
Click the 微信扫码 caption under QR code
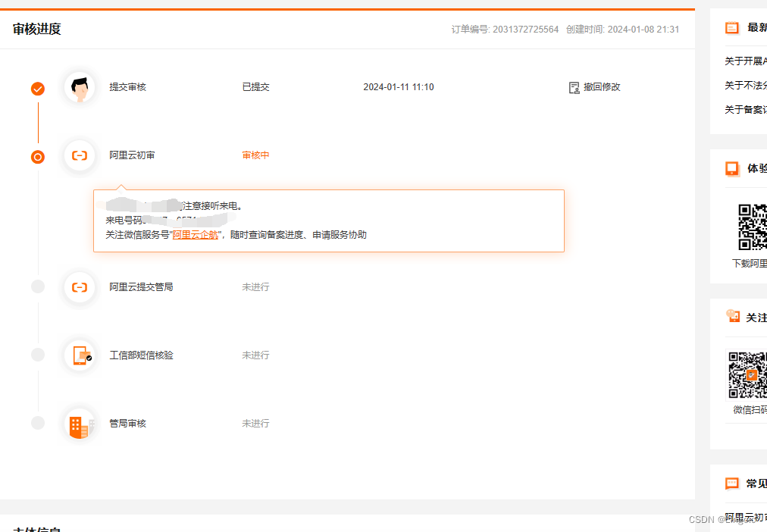tap(750, 410)
